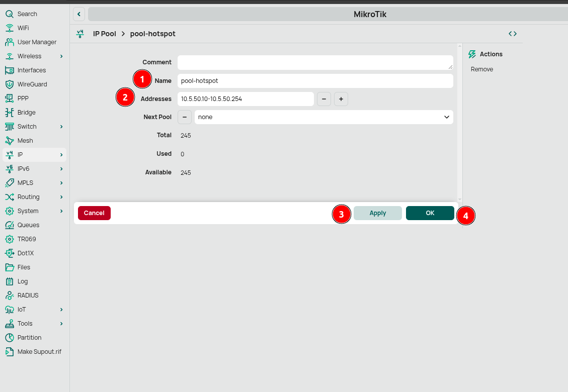Expand the Wireless submenu chevron
The width and height of the screenshot is (568, 392).
(61, 56)
